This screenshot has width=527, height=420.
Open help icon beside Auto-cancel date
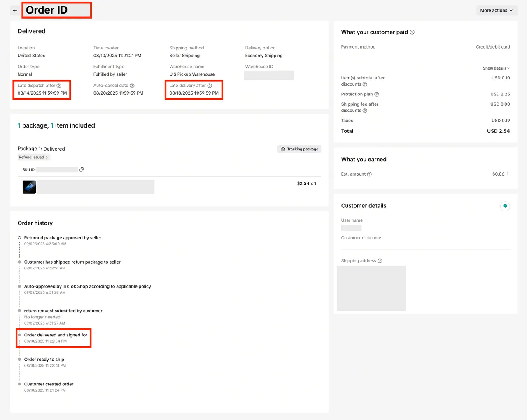tap(132, 86)
